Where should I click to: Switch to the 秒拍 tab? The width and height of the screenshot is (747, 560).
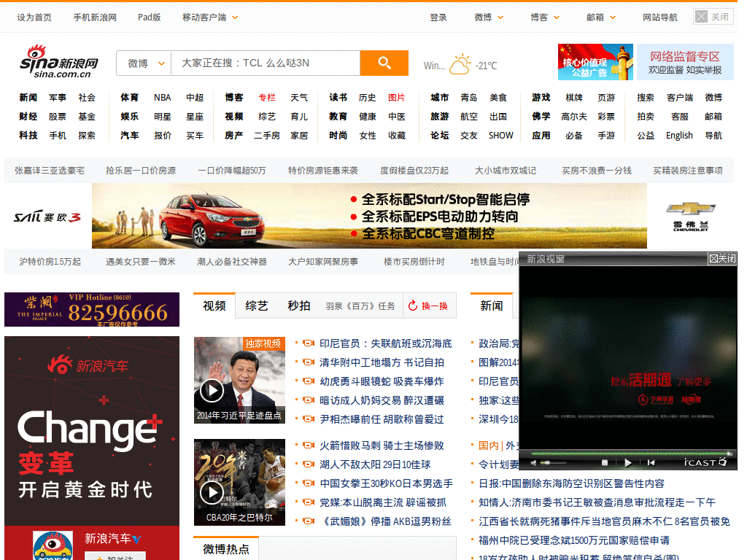[299, 306]
